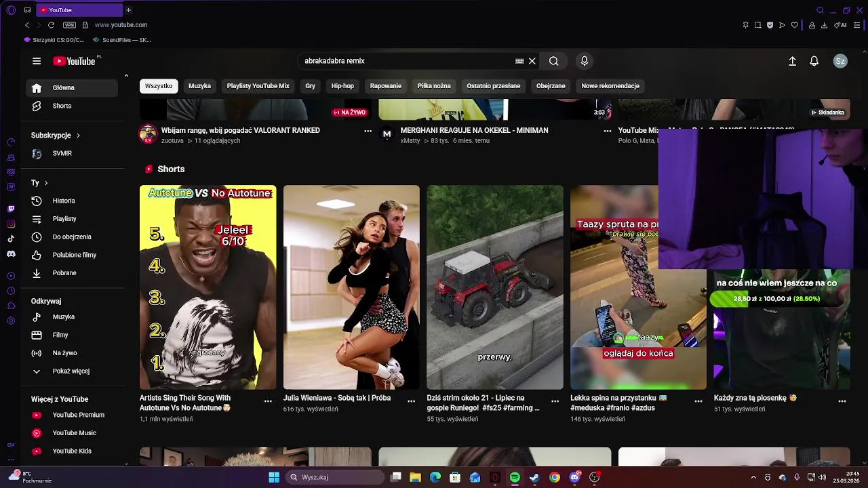Expand the Subskrypcje section chevron
The height and width of the screenshot is (488, 868).
78,136
